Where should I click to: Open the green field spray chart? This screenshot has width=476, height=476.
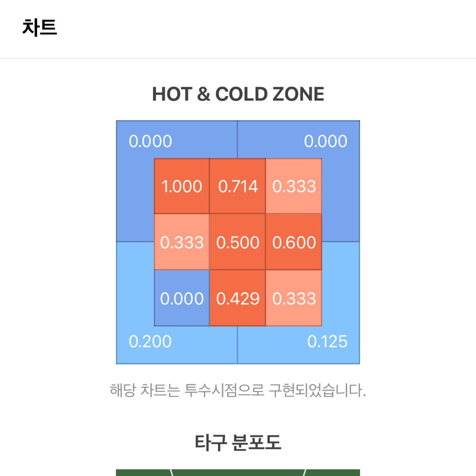pos(238,473)
